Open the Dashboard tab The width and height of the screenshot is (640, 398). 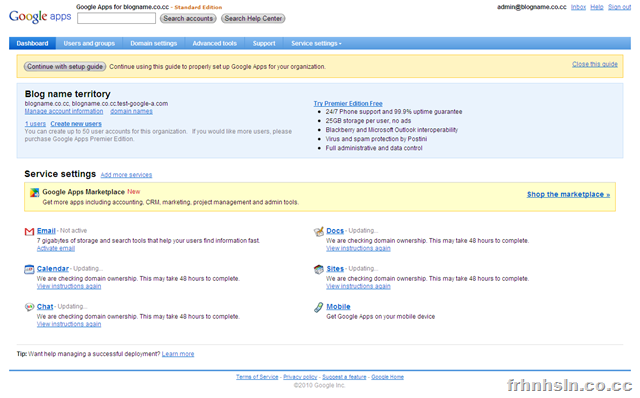[x=32, y=43]
